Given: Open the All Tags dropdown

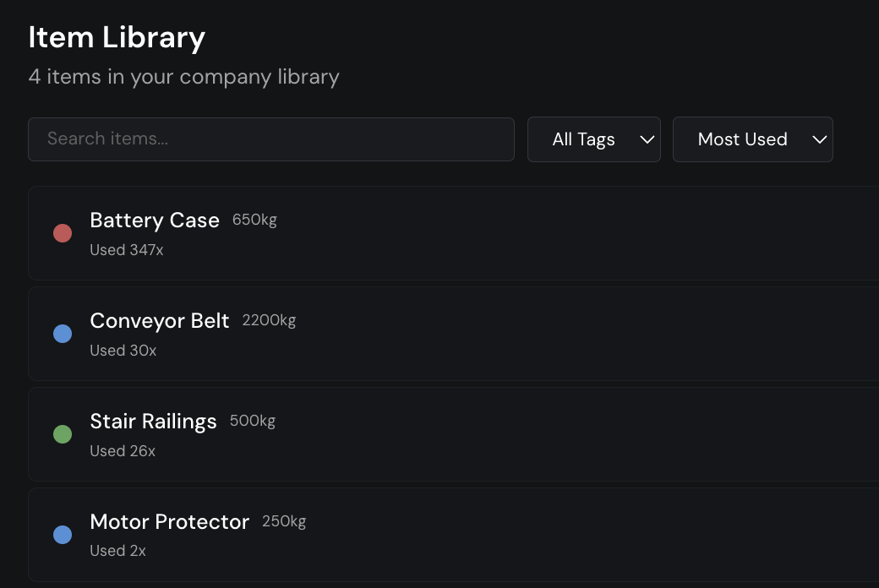Looking at the screenshot, I should pyautogui.click(x=593, y=139).
